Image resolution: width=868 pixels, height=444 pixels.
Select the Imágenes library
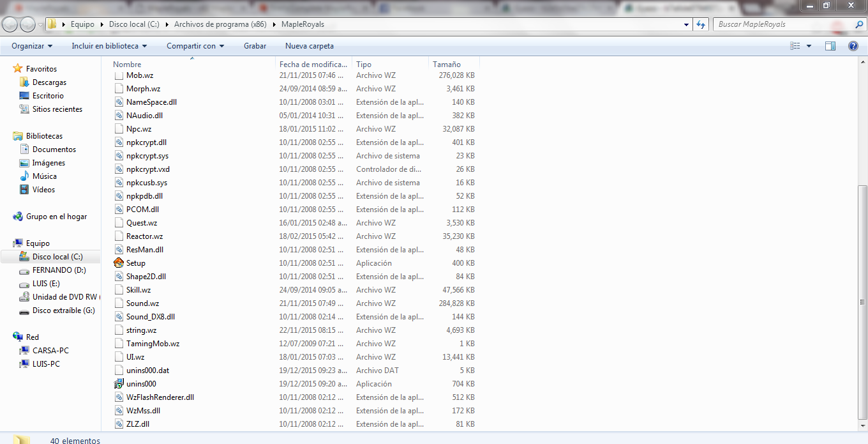click(49, 163)
